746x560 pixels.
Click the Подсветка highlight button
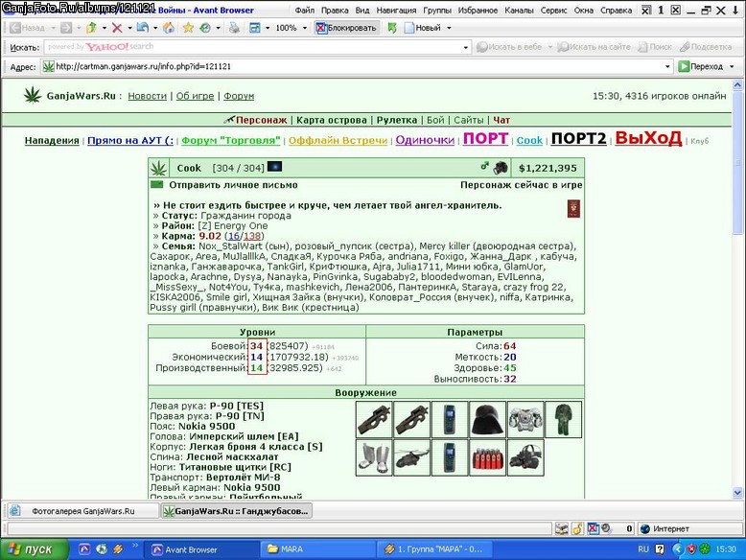(x=706, y=47)
